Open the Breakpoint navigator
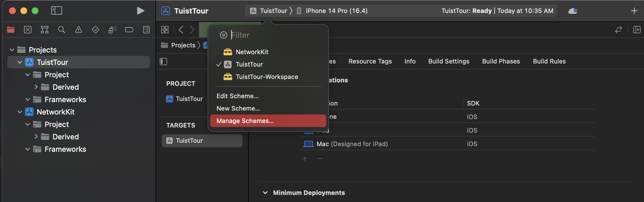The image size is (644, 202). click(129, 30)
